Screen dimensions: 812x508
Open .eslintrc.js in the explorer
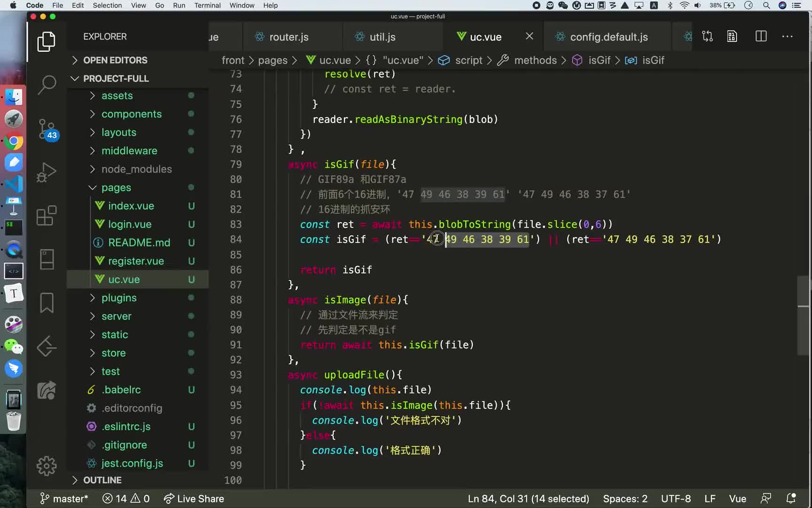click(x=126, y=426)
